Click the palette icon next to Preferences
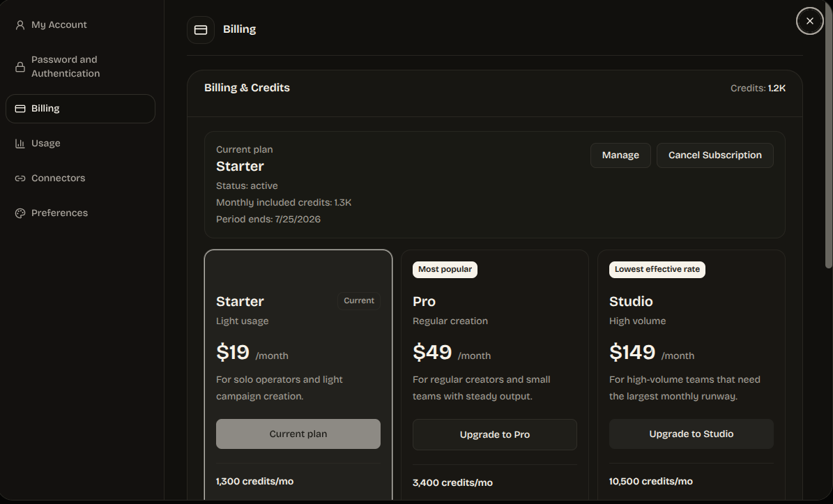833x504 pixels. pyautogui.click(x=20, y=213)
